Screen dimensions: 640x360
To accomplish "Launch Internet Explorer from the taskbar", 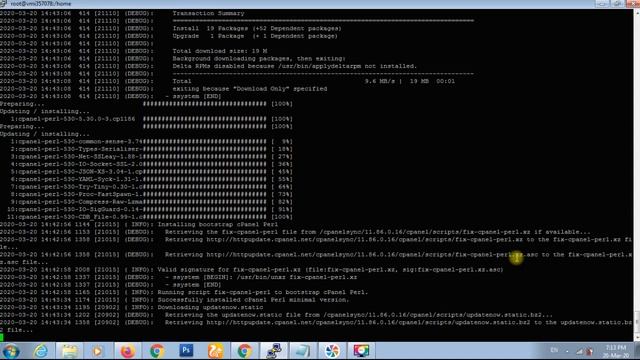I will tap(40, 351).
